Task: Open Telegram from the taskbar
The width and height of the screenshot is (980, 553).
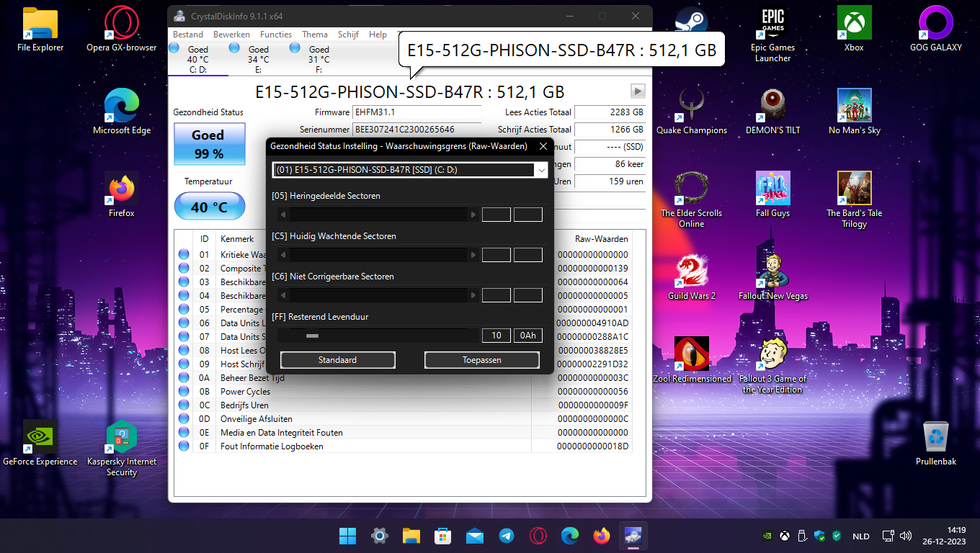Action: 507,536
